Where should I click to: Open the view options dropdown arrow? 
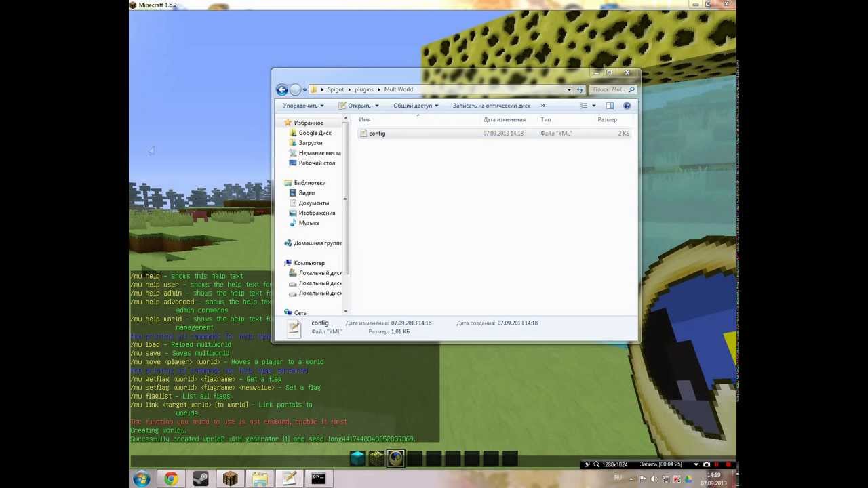coord(594,106)
